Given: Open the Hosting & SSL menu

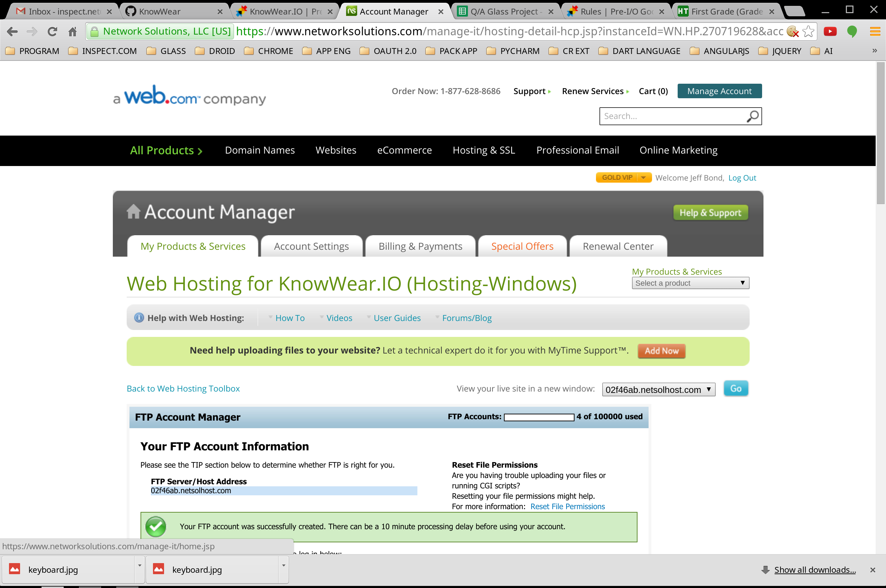Looking at the screenshot, I should 483,150.
